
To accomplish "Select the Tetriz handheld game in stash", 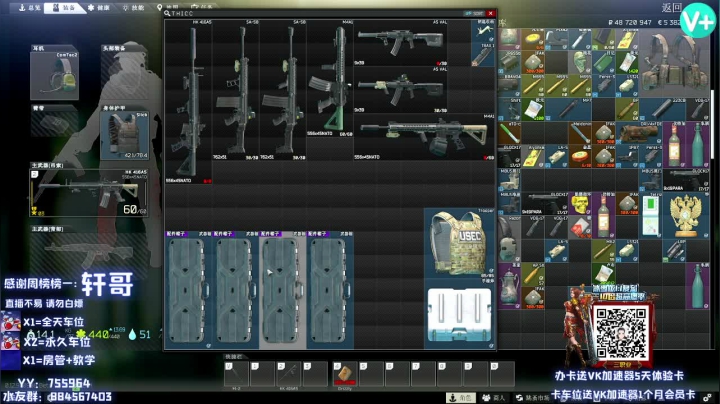I will pos(651,216).
